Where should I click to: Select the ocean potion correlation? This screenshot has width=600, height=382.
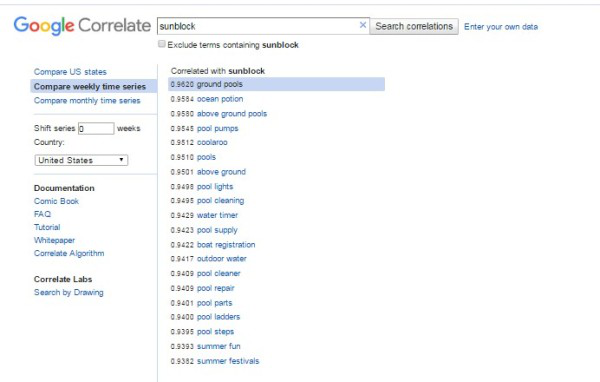click(x=220, y=99)
